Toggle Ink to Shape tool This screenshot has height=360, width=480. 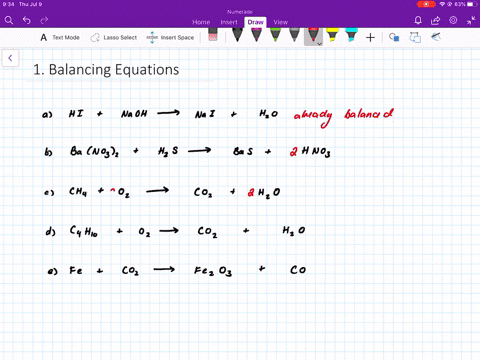pos(394,37)
